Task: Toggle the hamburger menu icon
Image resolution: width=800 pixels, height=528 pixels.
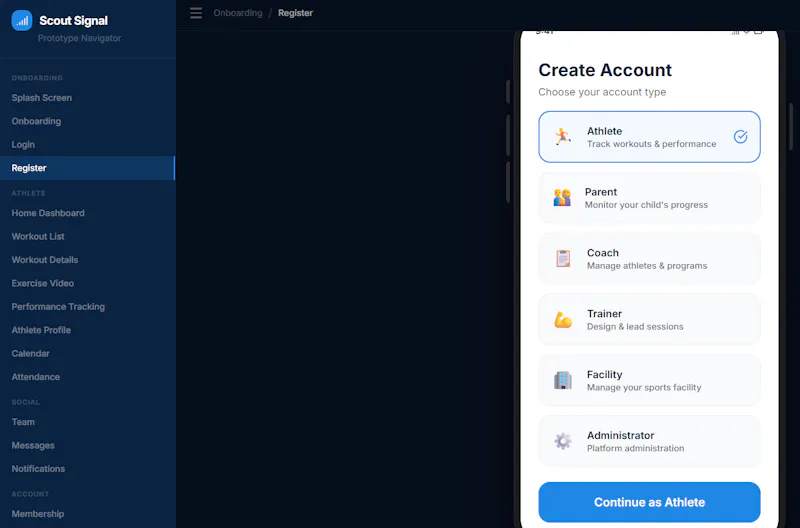Action: tap(196, 13)
